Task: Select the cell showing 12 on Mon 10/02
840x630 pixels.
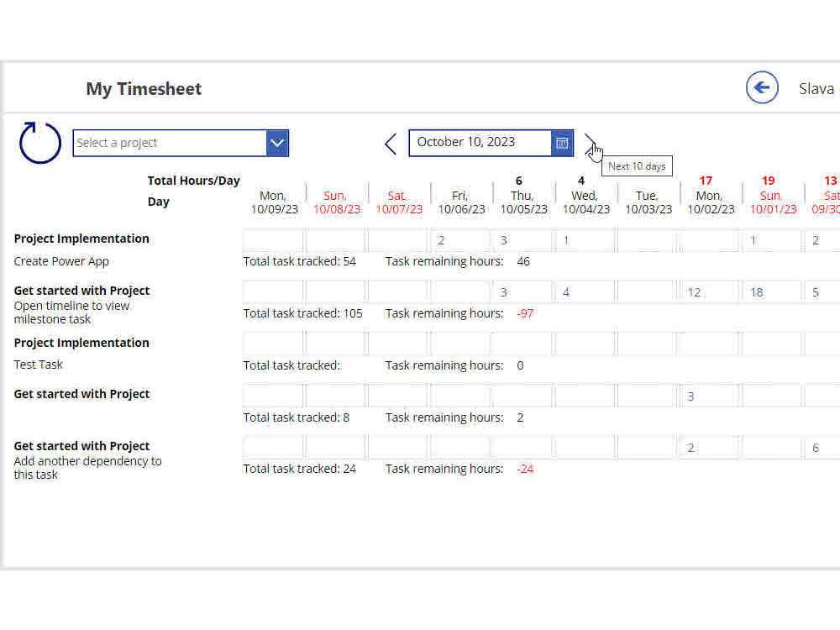Action: [x=708, y=292]
